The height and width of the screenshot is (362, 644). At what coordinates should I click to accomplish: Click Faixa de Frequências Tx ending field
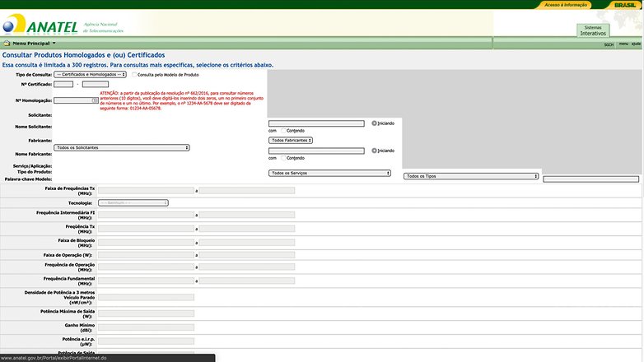[x=247, y=190]
